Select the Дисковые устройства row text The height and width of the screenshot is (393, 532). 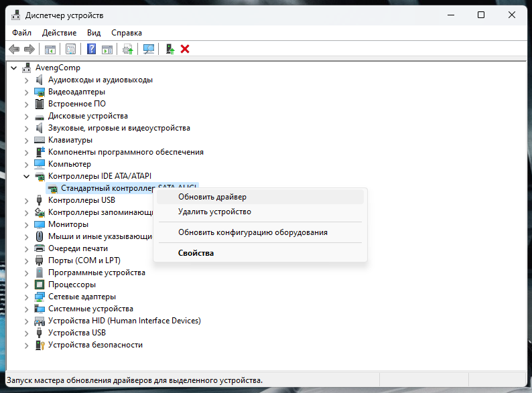88,116
